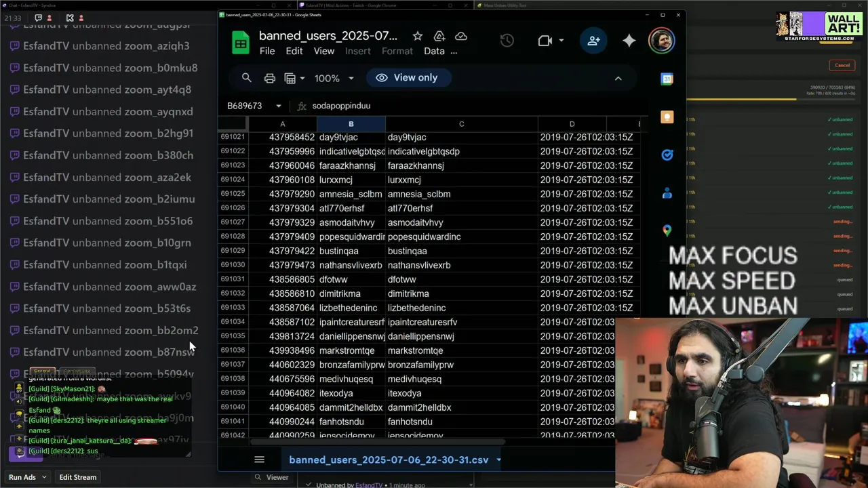Select column D header
868x488 pixels.
coord(572,124)
